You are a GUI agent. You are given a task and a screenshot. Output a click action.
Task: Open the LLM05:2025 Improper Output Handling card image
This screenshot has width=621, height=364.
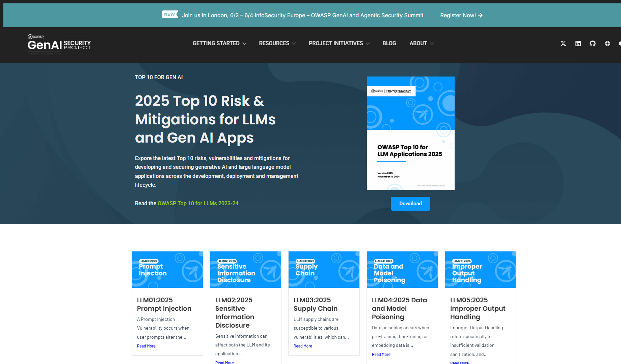click(x=481, y=270)
